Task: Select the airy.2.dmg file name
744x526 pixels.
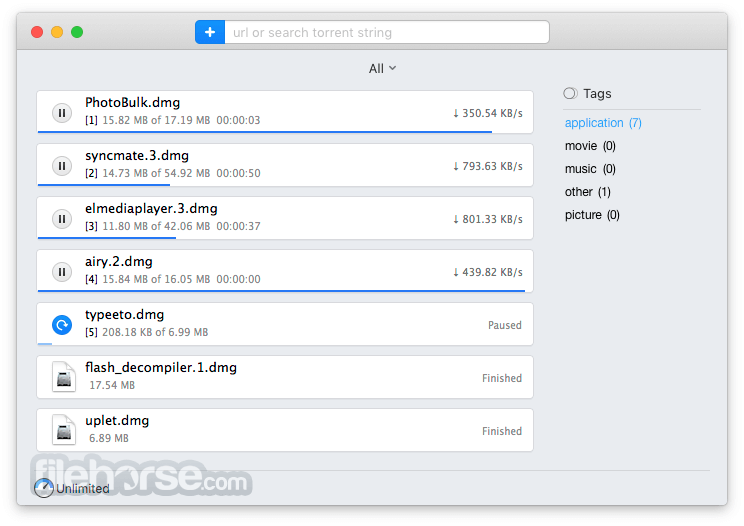Action: point(119,262)
